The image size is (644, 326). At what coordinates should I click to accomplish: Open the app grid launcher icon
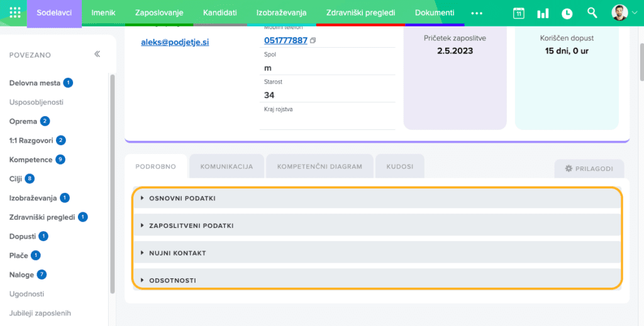15,13
